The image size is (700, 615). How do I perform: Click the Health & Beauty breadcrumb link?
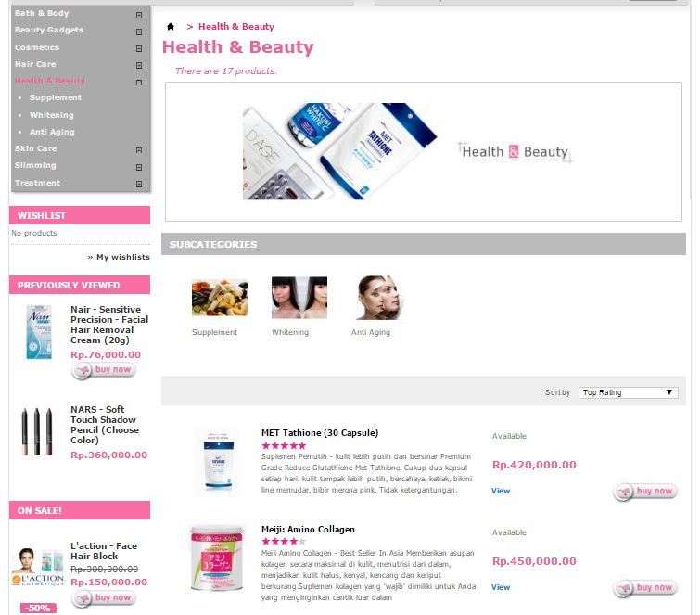coord(236,27)
